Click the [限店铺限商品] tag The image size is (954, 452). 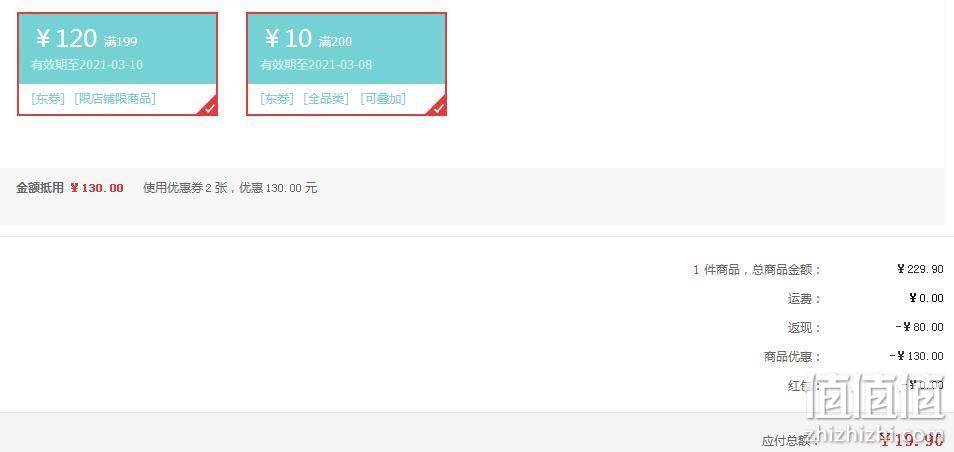click(115, 99)
